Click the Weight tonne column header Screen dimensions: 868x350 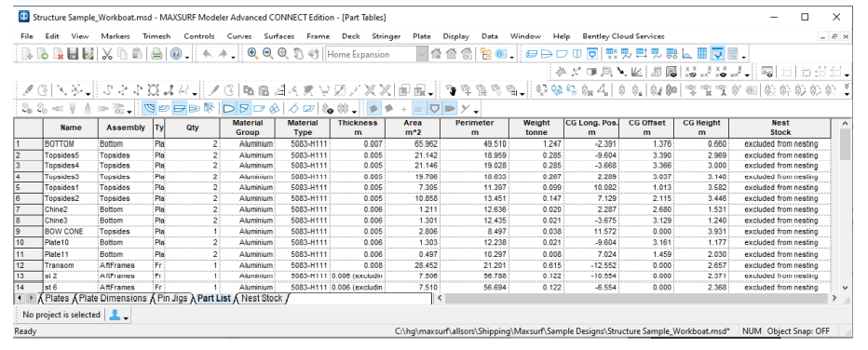coord(536,128)
